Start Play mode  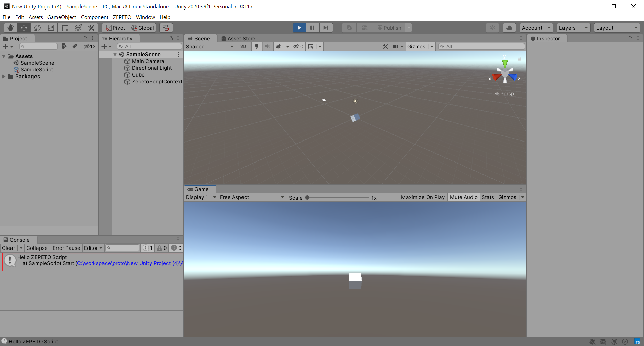tap(299, 28)
